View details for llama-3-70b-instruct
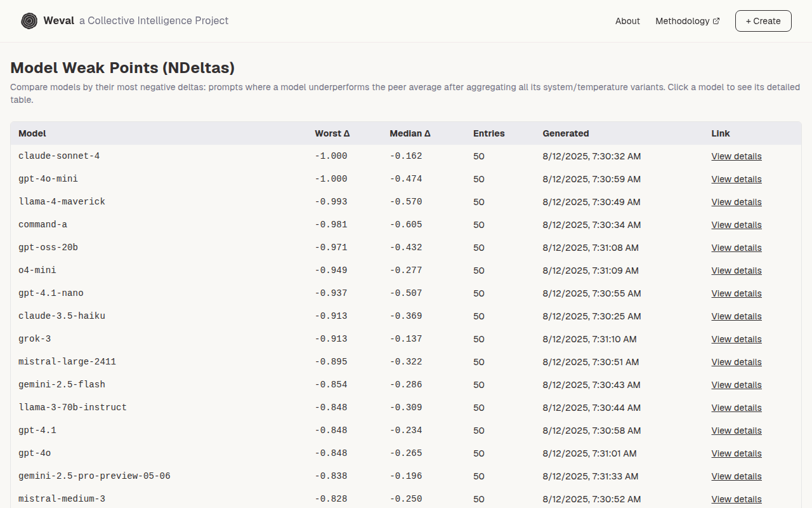Image resolution: width=812 pixels, height=508 pixels. pos(737,408)
